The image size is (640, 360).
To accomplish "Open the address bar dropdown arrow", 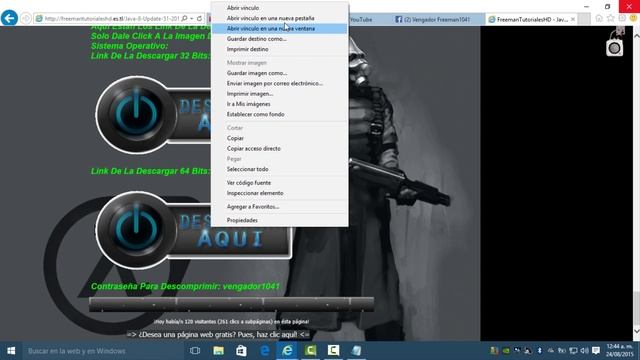I will pyautogui.click(x=191, y=18).
